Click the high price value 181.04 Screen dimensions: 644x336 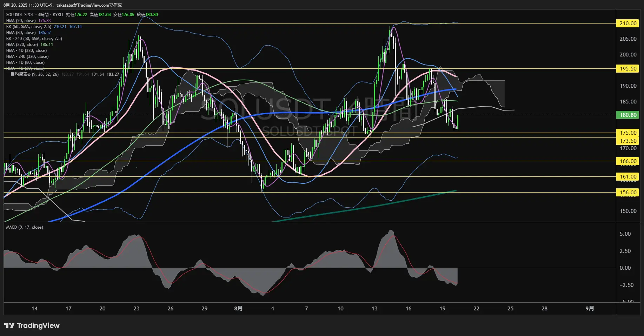coord(105,15)
